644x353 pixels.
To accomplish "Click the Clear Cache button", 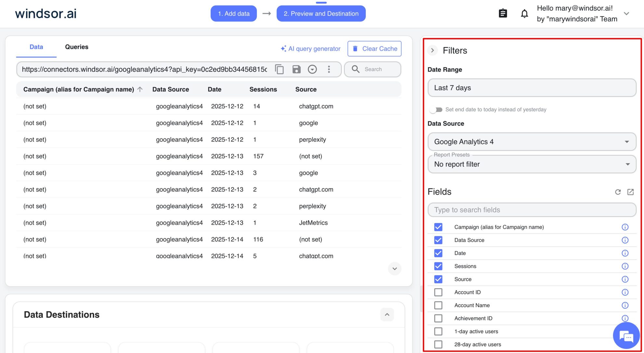I will (374, 49).
